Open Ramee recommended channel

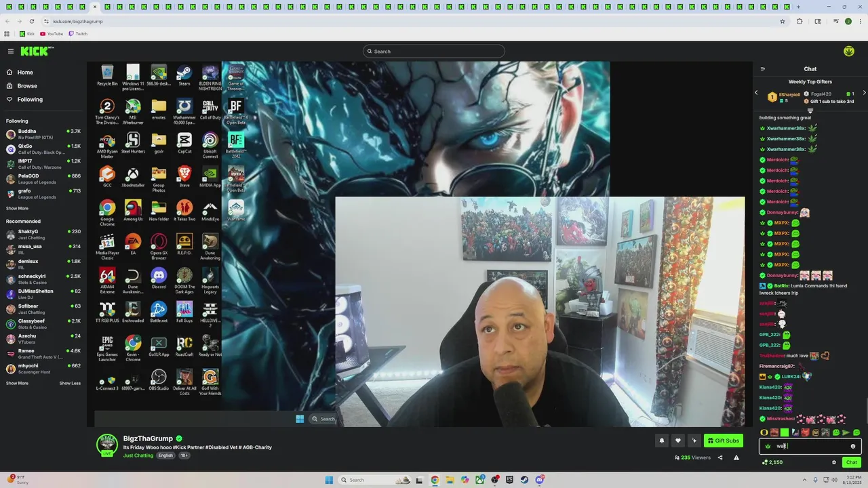(x=43, y=354)
